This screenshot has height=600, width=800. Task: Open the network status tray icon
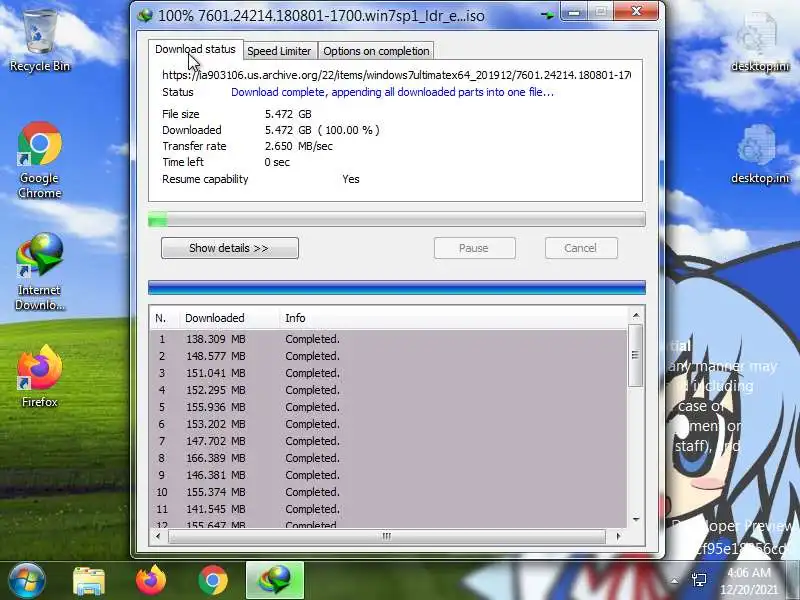click(x=699, y=580)
